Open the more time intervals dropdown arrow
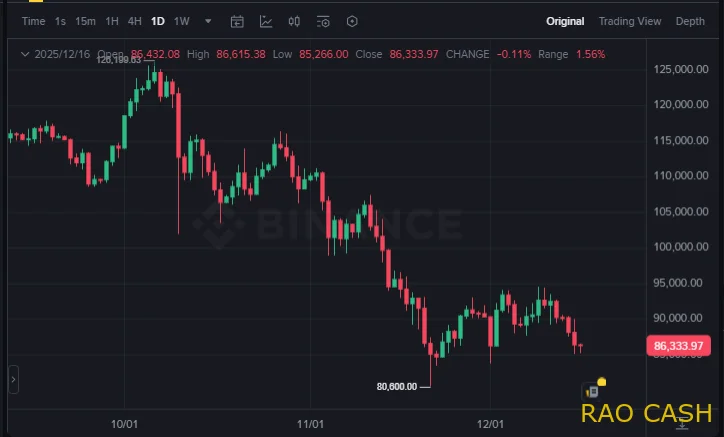Viewport: 724px width, 437px height. (208, 21)
